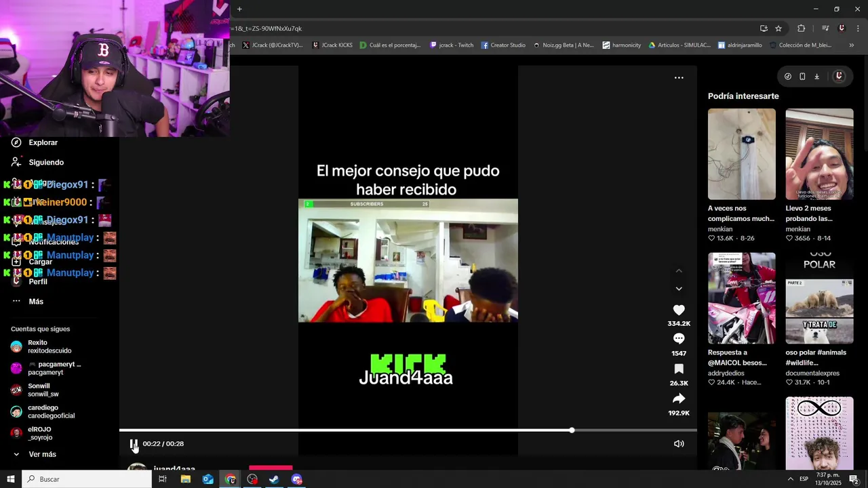Screen dimensions: 868x488
Task: Click the TikTok coins icon in top pill
Action: [x=788, y=77]
